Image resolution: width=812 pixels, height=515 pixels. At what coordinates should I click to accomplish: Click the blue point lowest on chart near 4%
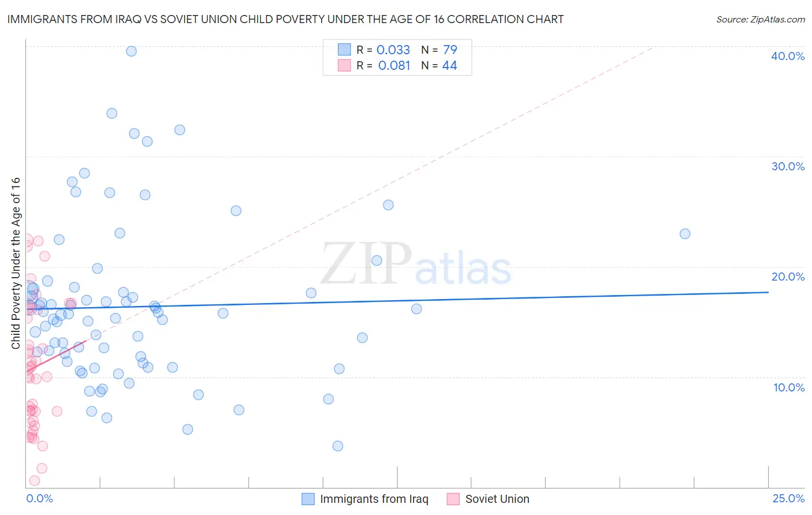point(338,446)
